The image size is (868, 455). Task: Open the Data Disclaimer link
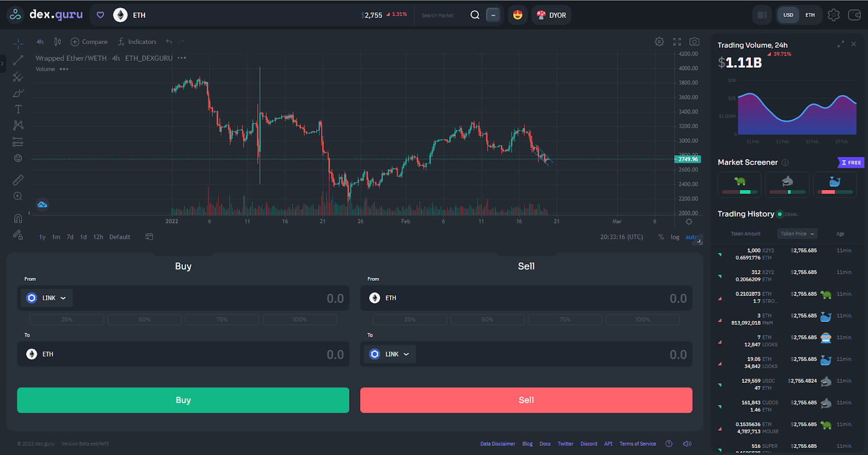497,444
